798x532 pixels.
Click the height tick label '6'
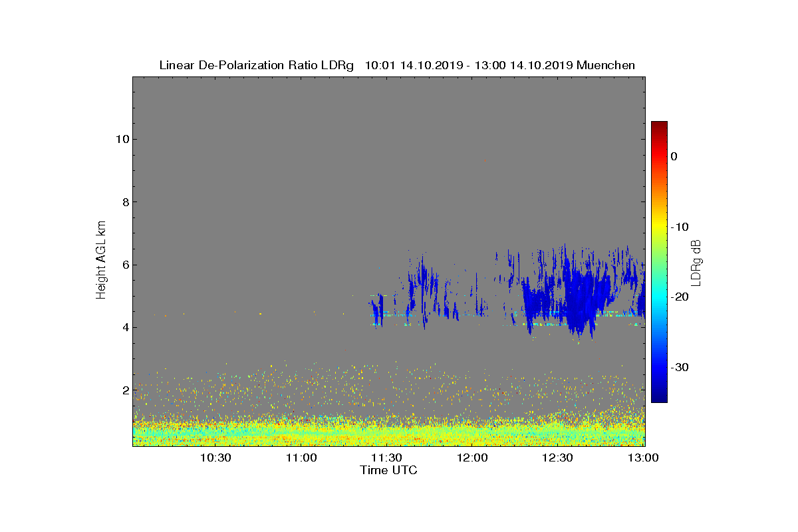124,265
